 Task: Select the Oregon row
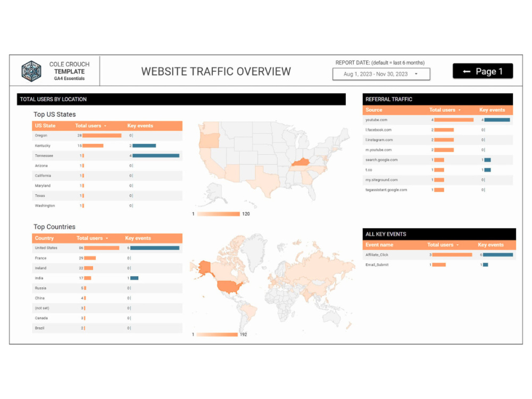click(x=107, y=135)
